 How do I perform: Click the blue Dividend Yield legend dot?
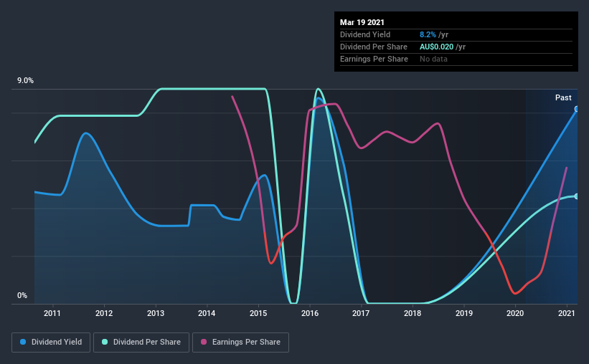[23, 342]
